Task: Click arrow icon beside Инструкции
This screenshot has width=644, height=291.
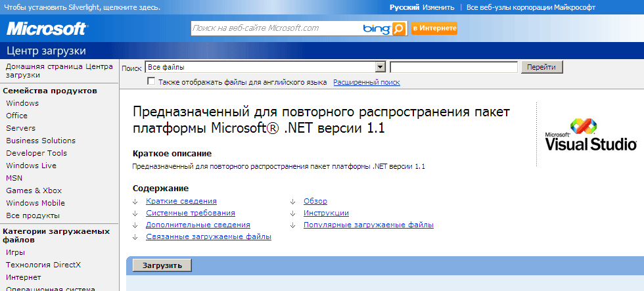Action: (292, 213)
